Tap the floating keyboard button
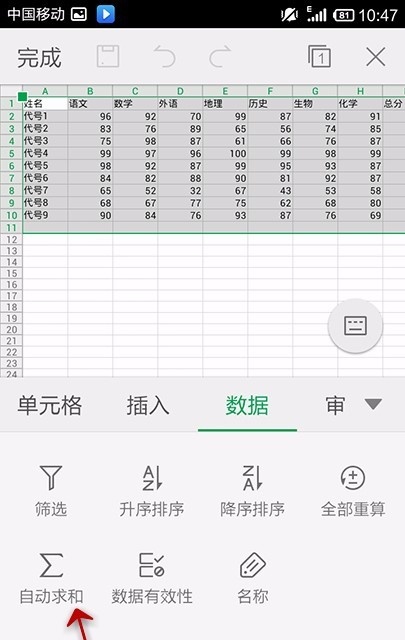Viewport: 405px width, 640px height. [355, 326]
